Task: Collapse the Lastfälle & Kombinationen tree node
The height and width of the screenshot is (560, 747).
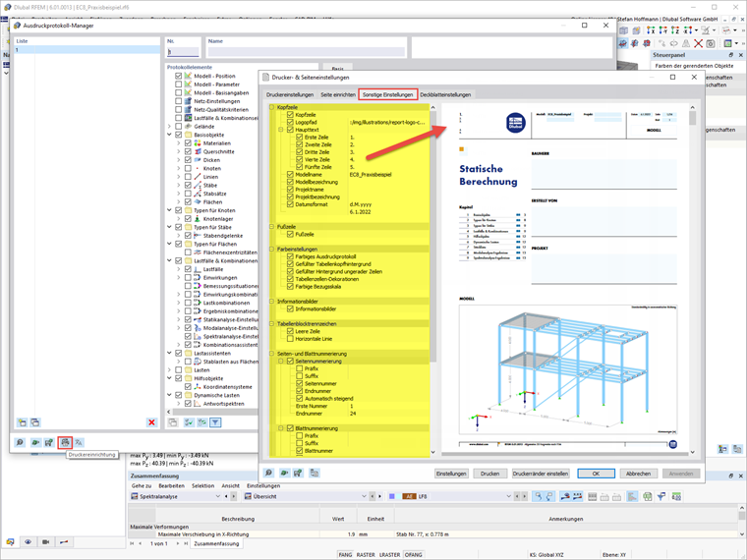Action: click(x=169, y=260)
